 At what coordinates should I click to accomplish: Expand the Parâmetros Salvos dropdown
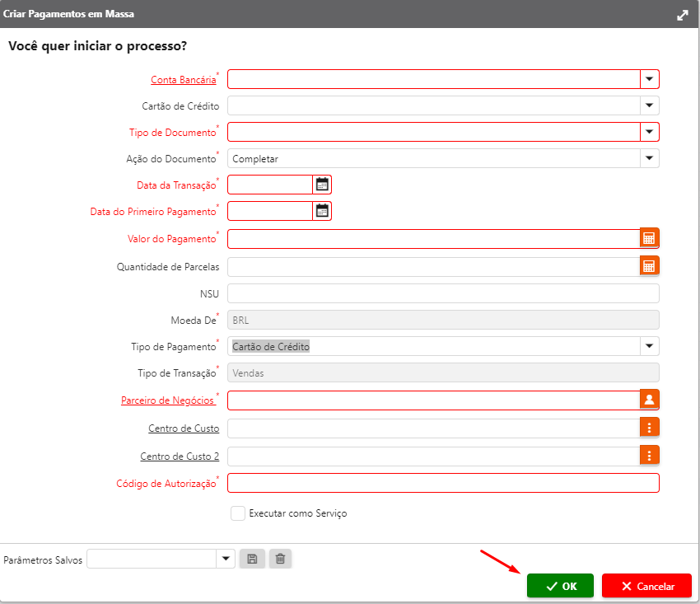pyautogui.click(x=226, y=560)
